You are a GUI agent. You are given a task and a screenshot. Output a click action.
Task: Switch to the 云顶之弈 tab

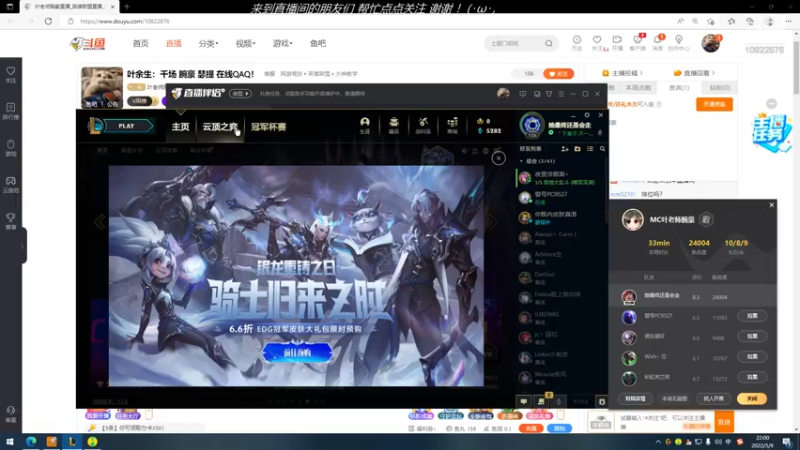click(220, 127)
